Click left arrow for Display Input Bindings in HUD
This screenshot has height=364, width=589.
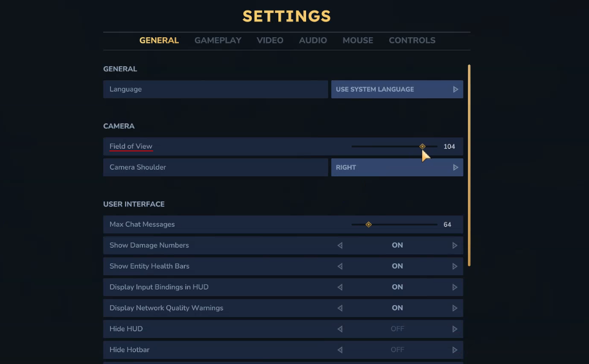(340, 287)
